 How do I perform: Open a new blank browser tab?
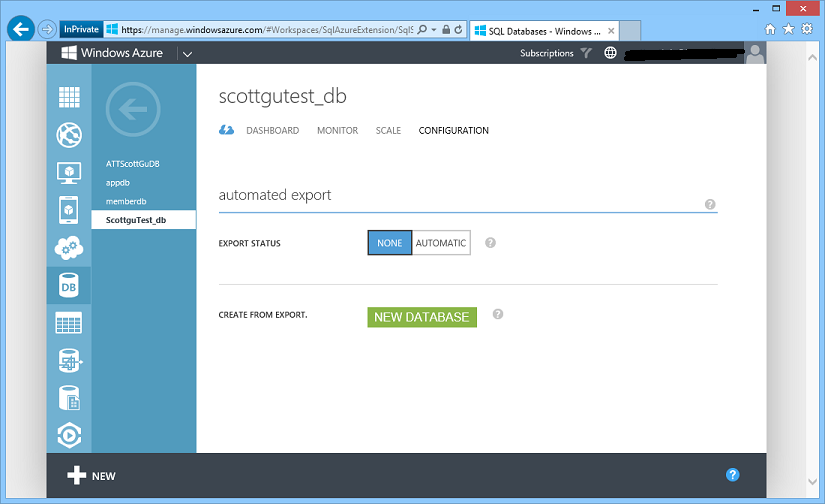pos(630,31)
